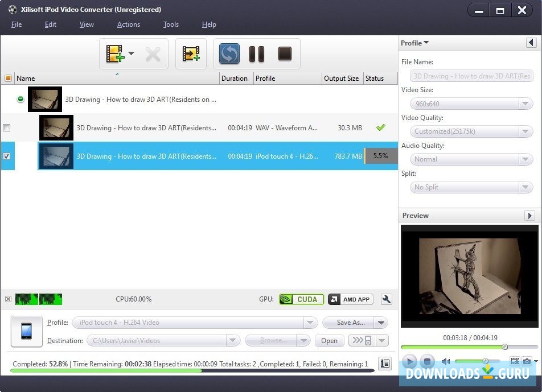Expand the Video Size dropdown
The height and width of the screenshot is (392, 542).
(527, 104)
